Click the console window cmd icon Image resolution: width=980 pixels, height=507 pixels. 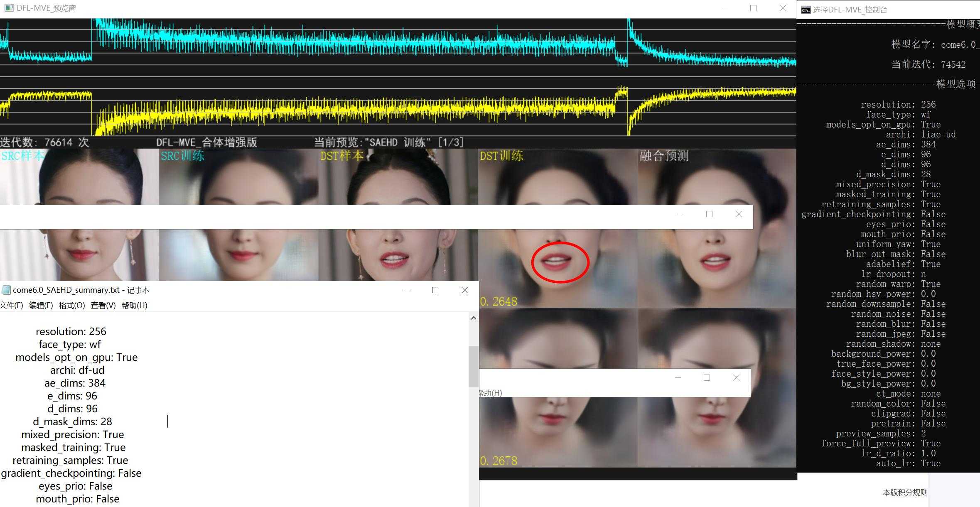(x=806, y=10)
